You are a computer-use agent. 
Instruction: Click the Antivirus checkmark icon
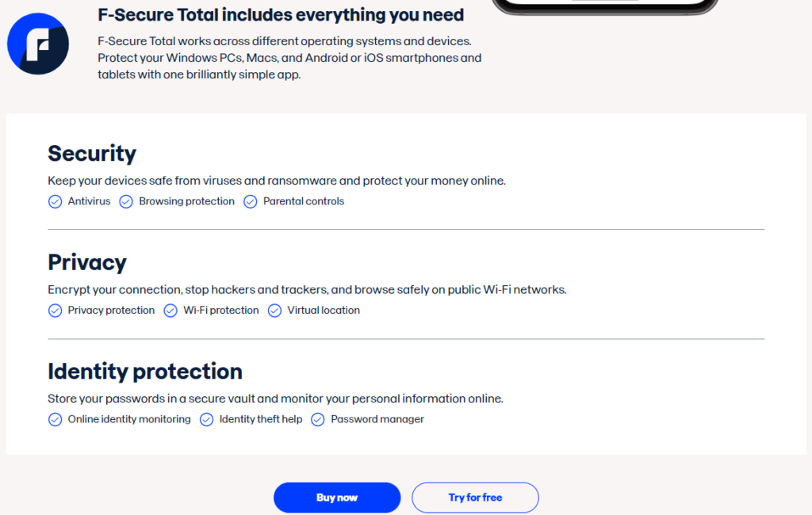click(x=55, y=201)
